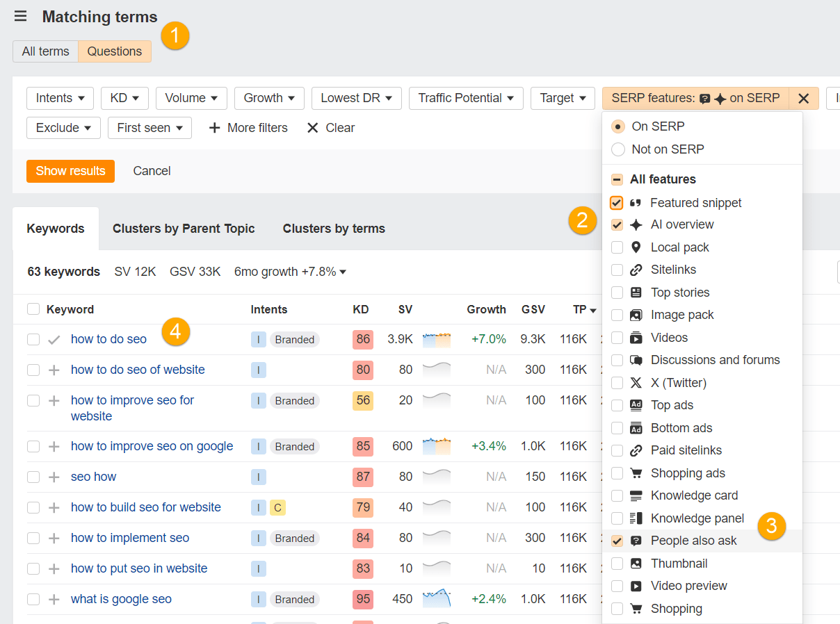The height and width of the screenshot is (624, 840).
Task: Switch to the "All terms" tab
Action: tap(45, 51)
